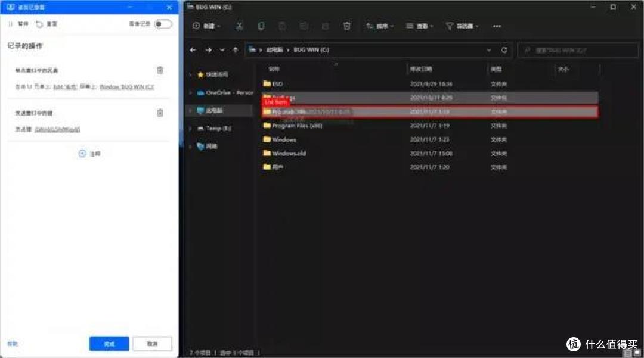Click the Cut scissors icon in Explorer
This screenshot has width=644, height=358.
click(239, 26)
